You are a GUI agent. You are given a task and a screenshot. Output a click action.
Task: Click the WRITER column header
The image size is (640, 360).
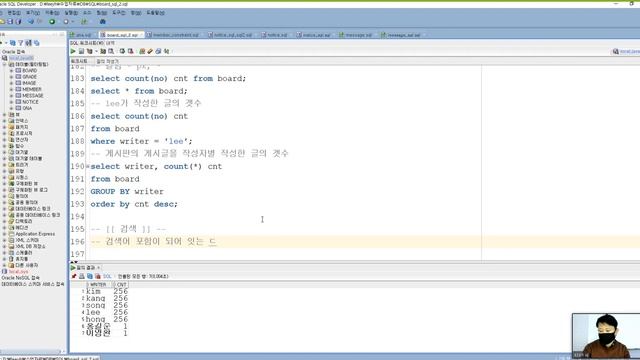98,284
